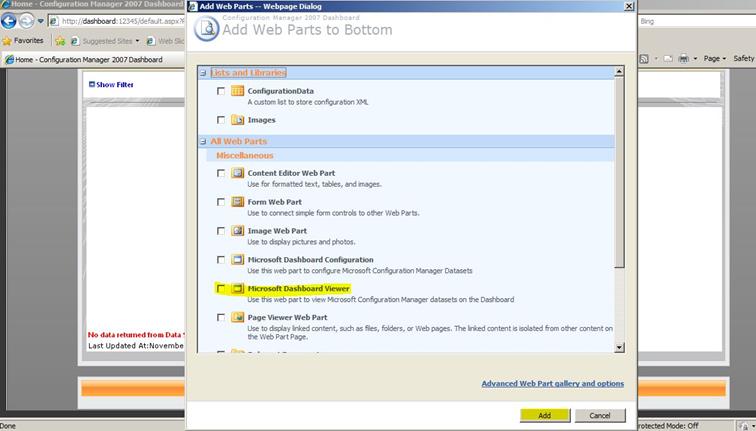Click the 'Last Updated At' text
756x431 pixels.
pos(136,346)
